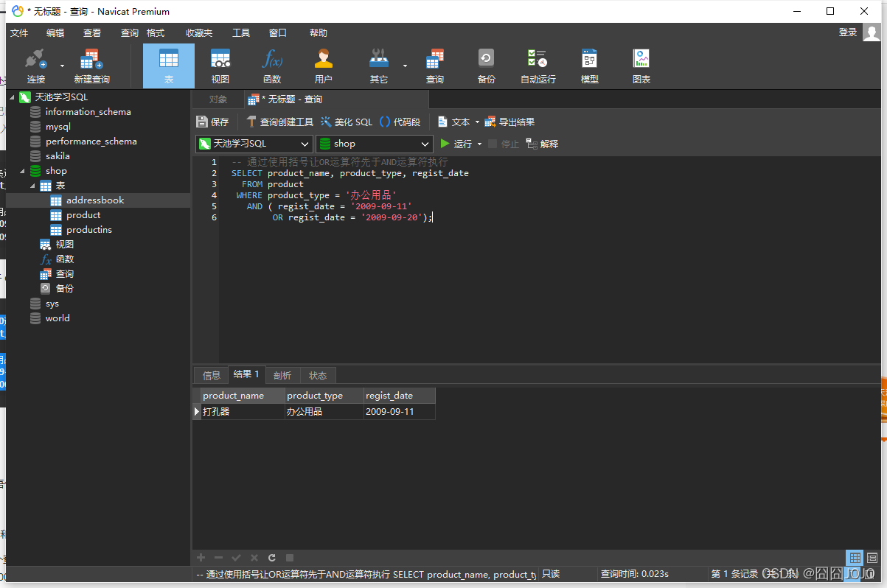The width and height of the screenshot is (887, 588).
Task: Open the 帮助 menu
Action: click(319, 33)
